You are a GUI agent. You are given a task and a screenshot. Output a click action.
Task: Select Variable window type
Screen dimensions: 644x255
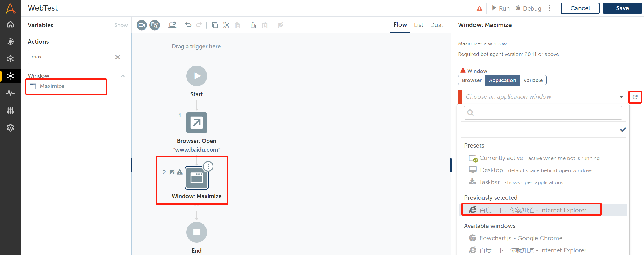click(x=533, y=80)
